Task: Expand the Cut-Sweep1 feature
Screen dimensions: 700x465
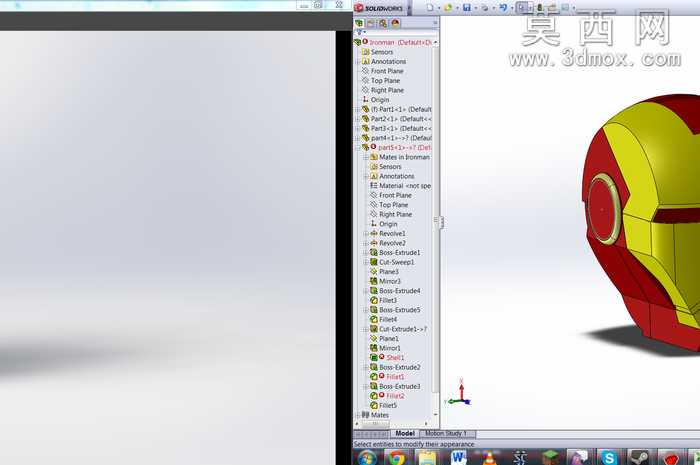Action: pos(366,262)
